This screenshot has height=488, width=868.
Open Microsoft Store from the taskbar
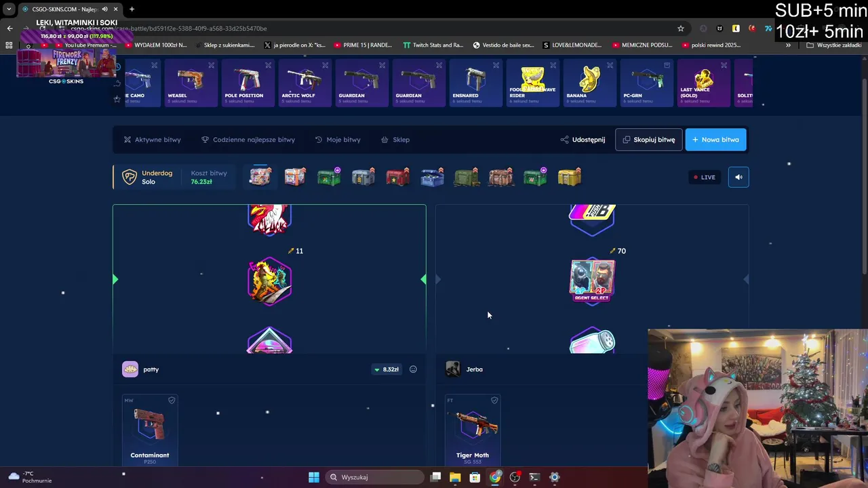tap(475, 477)
